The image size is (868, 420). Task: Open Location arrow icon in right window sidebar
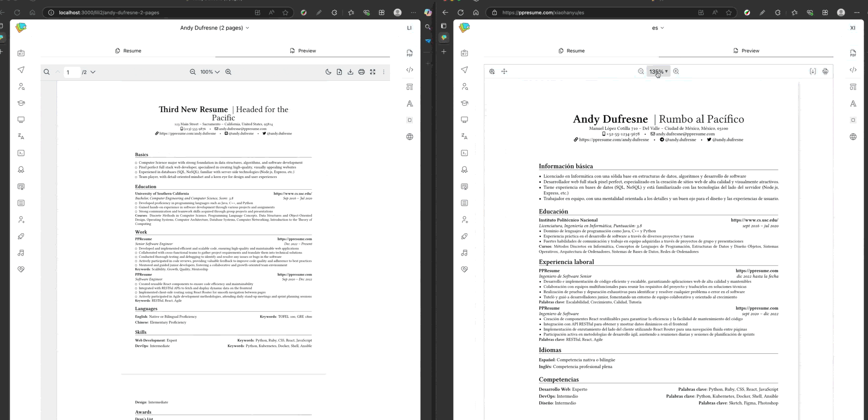point(464,70)
